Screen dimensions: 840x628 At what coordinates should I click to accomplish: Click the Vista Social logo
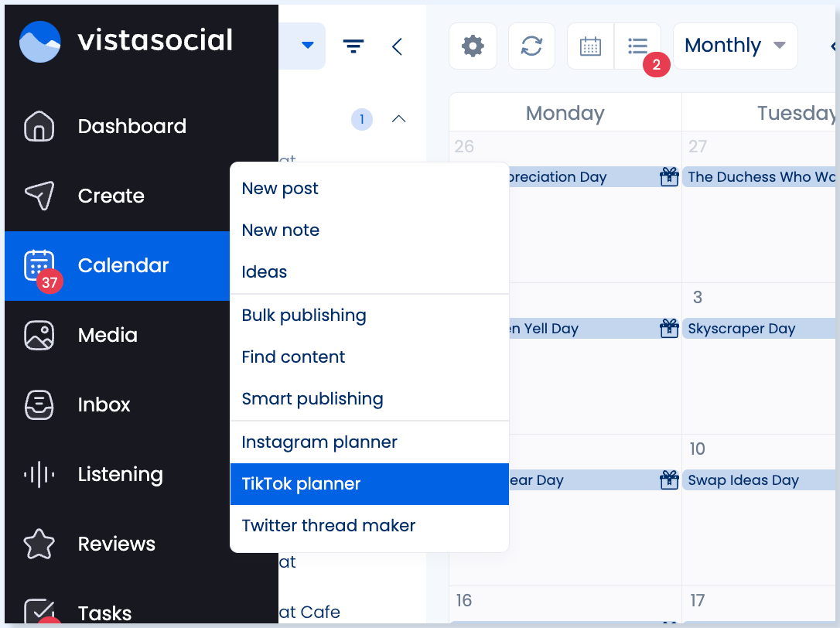click(126, 41)
